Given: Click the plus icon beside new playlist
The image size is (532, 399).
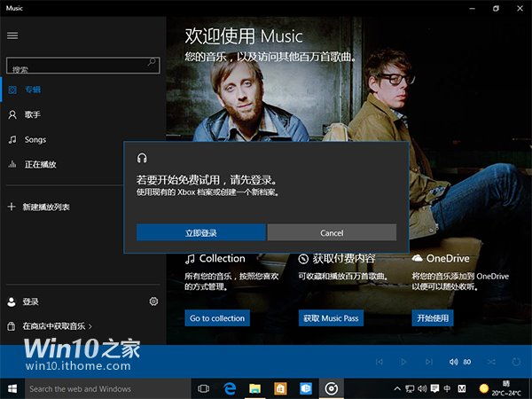Looking at the screenshot, I should 12,207.
